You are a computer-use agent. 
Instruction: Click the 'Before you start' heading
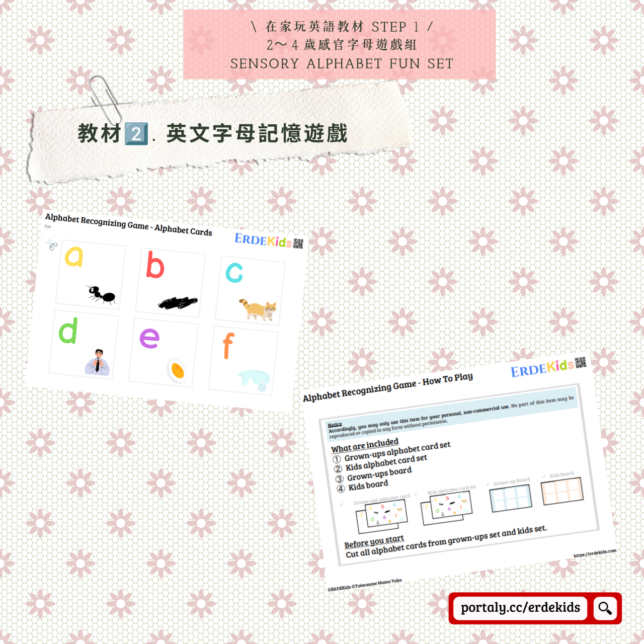[x=374, y=541]
